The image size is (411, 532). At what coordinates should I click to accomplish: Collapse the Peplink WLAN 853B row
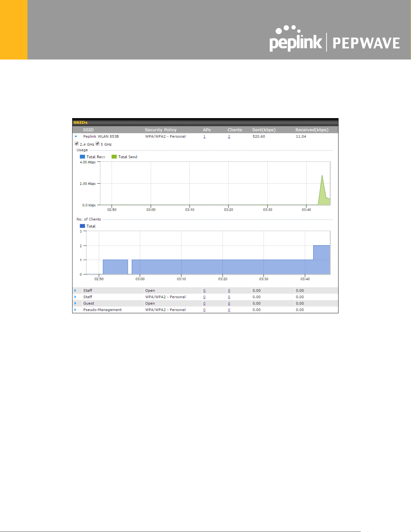[76, 137]
